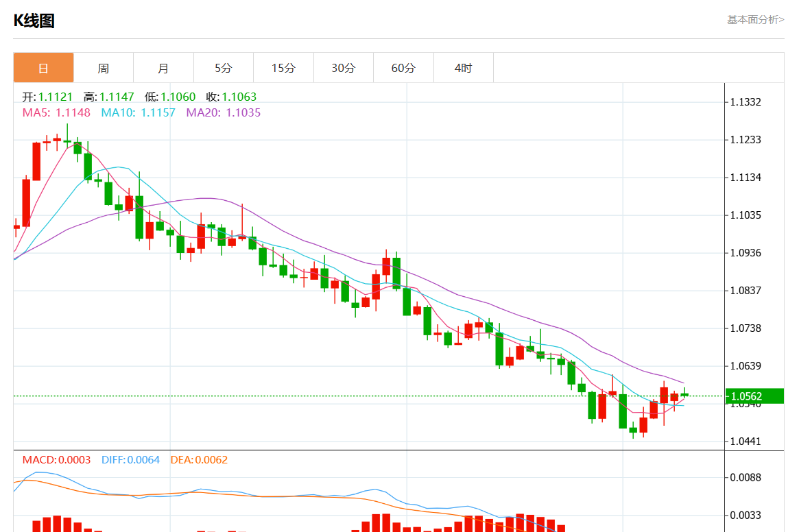The width and height of the screenshot is (799, 532).
Task: Click the 1.1233 price axis label
Action: click(746, 140)
